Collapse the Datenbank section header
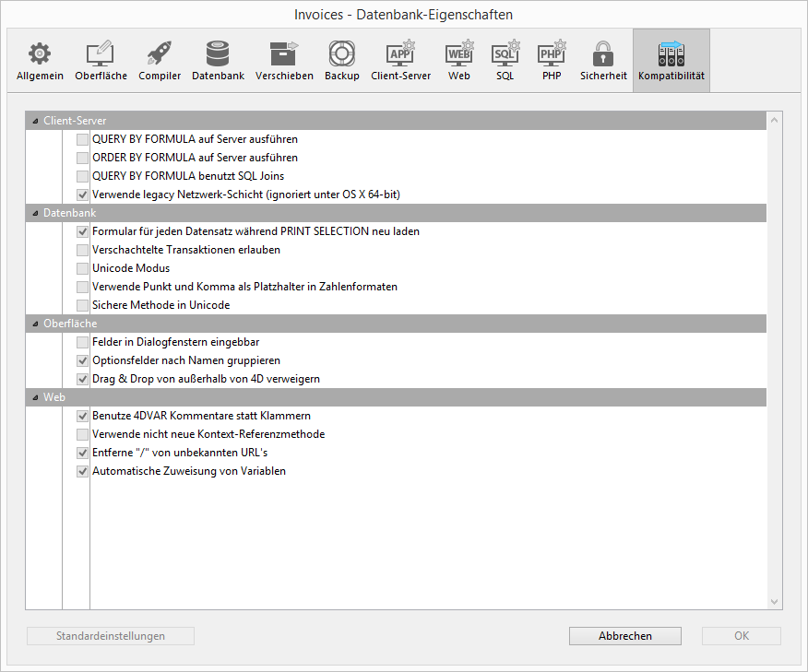808x672 pixels. (x=35, y=213)
